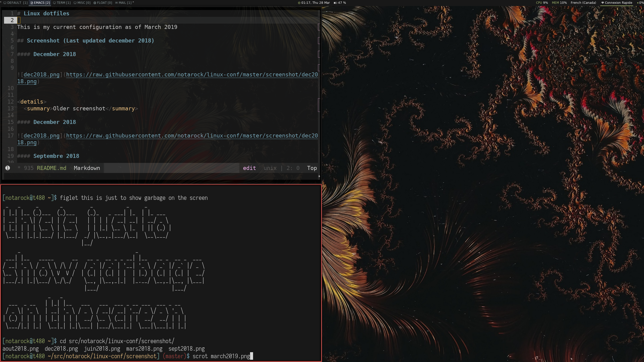
Task: Click the CPU usage indicator
Action: (x=542, y=3)
